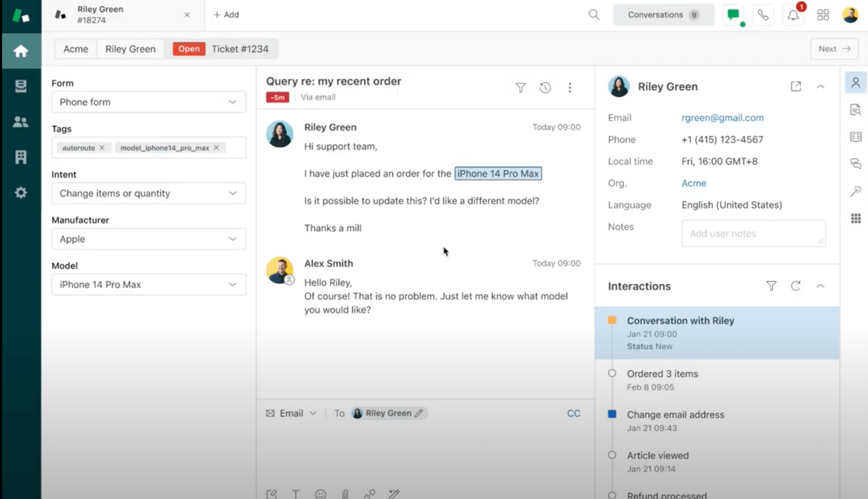Open the phone call icon
This screenshot has width=868, height=499.
[763, 15]
